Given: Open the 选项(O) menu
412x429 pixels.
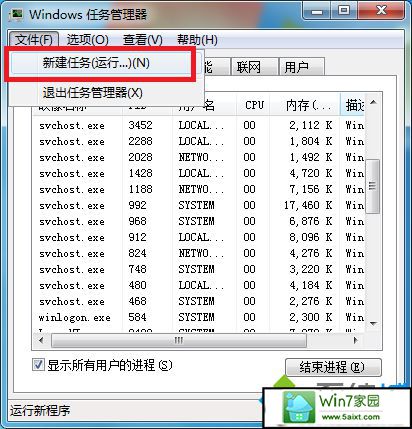Looking at the screenshot, I should pyautogui.click(x=87, y=40).
